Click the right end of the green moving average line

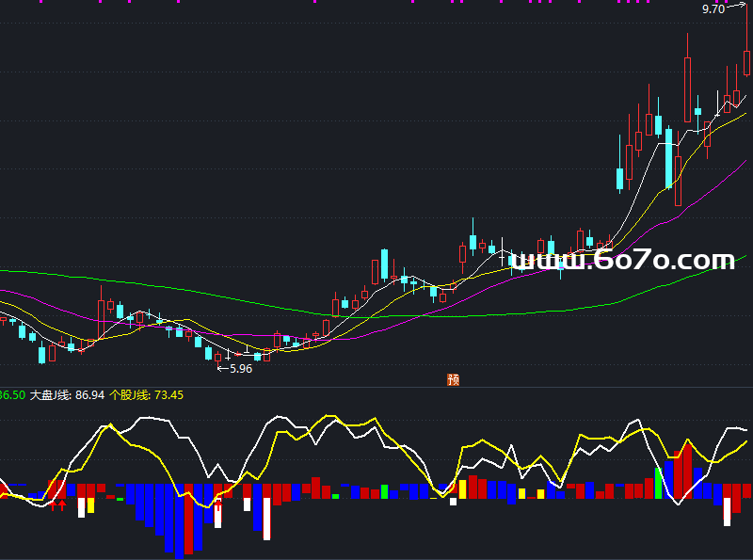point(748,254)
